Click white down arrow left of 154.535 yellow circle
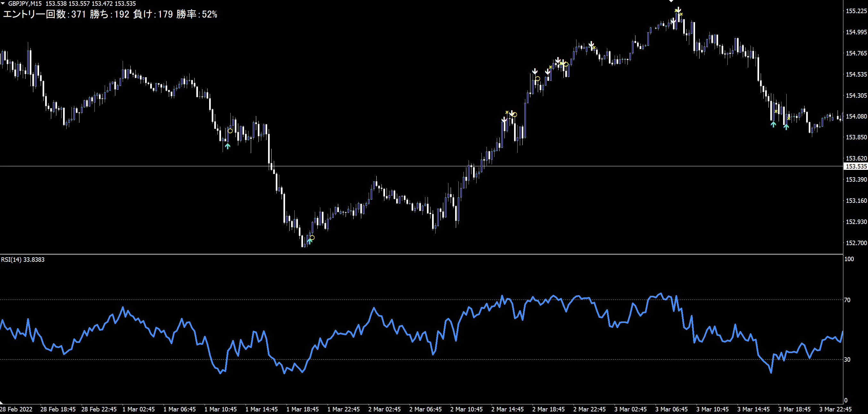 535,71
